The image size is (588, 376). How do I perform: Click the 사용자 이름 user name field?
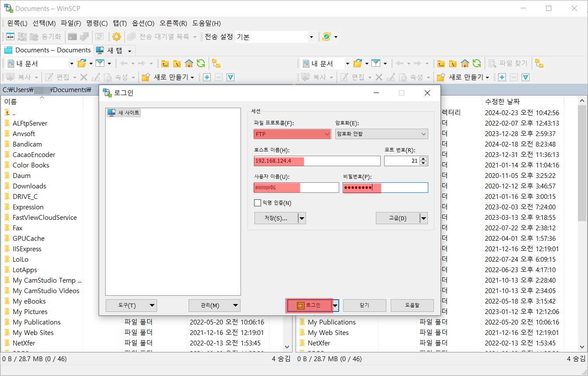(296, 188)
